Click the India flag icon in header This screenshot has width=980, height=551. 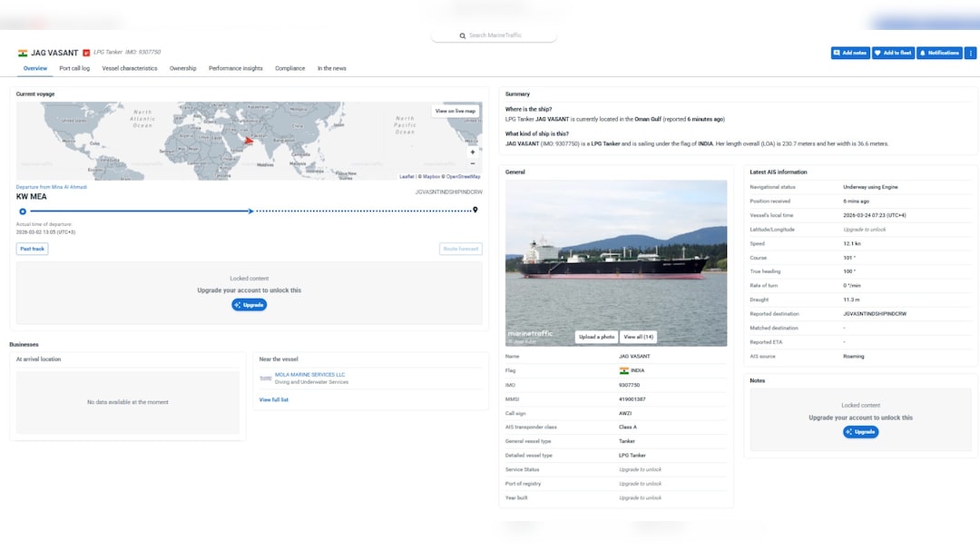point(23,53)
